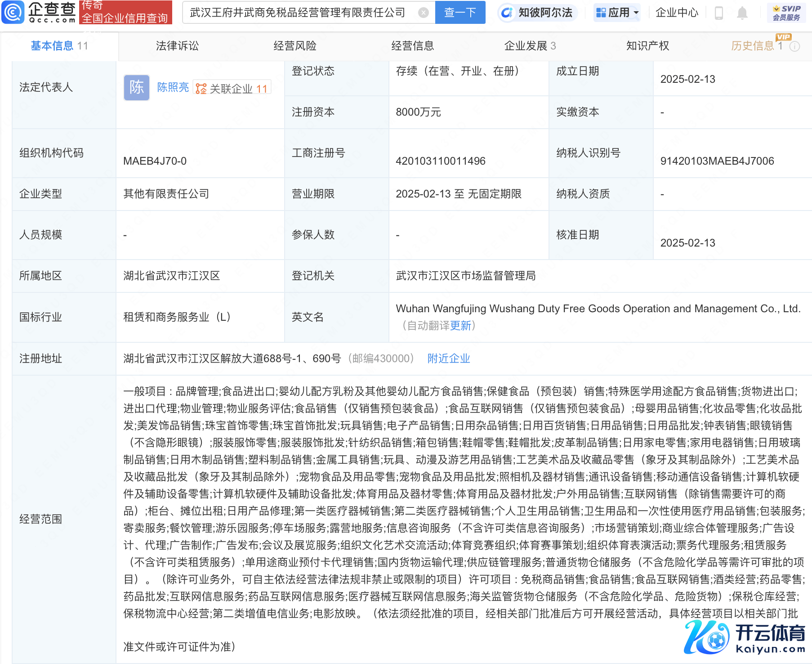Click the info icon beside 历史信息
The height and width of the screenshot is (664, 812).
point(794,46)
